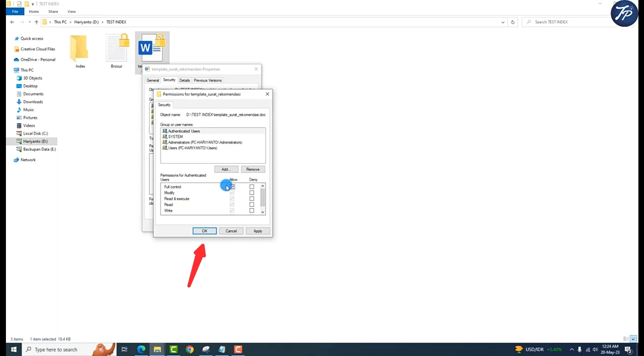This screenshot has height=356, width=644.
Task: Click 'Hariyanto (D:)' in address breadcrumb
Action: [x=86, y=22]
